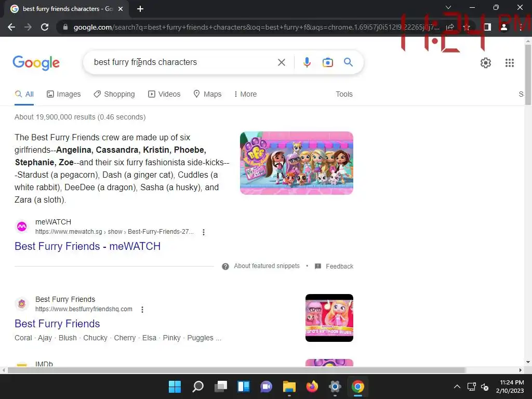Share this page from address bar
Image resolution: width=532 pixels, height=399 pixels.
click(450, 27)
